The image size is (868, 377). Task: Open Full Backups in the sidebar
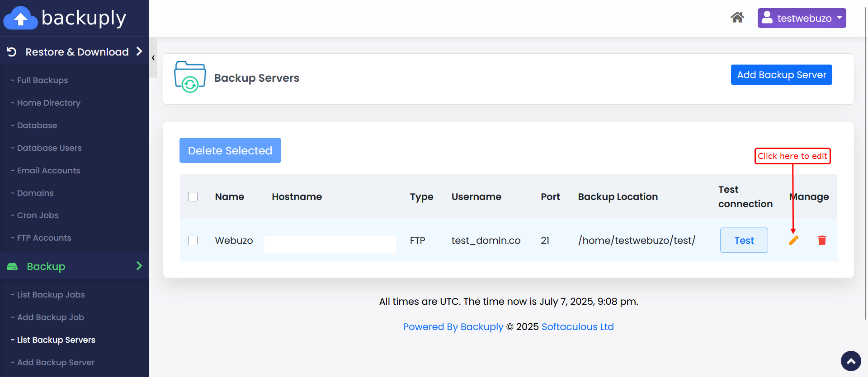click(x=42, y=80)
